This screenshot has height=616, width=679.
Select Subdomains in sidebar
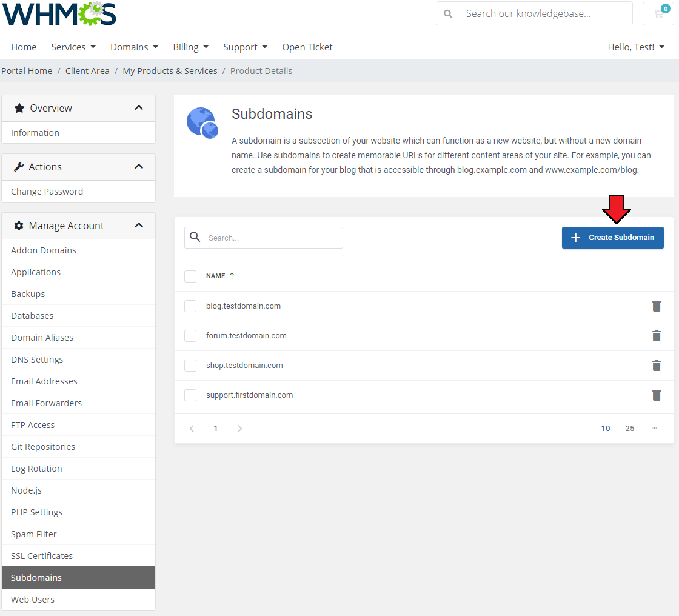(78, 578)
